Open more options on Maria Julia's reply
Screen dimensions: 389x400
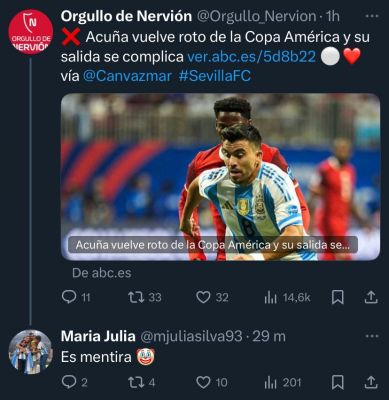[x=372, y=336]
